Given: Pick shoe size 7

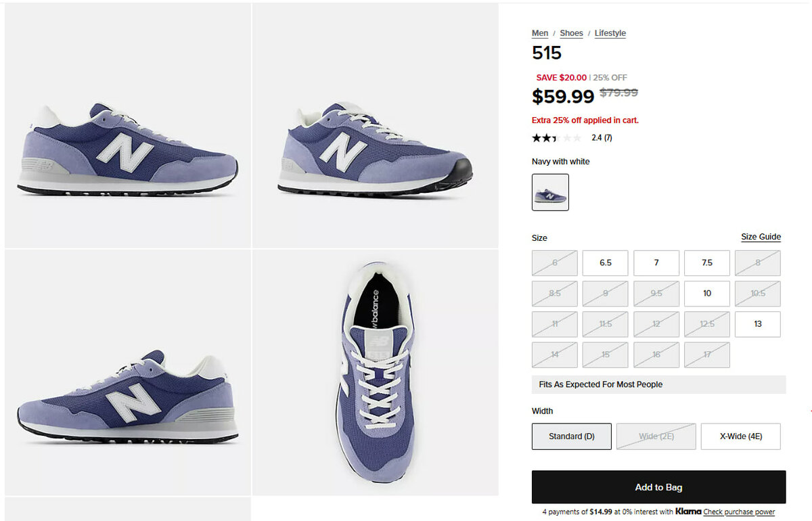Looking at the screenshot, I should [x=656, y=263].
